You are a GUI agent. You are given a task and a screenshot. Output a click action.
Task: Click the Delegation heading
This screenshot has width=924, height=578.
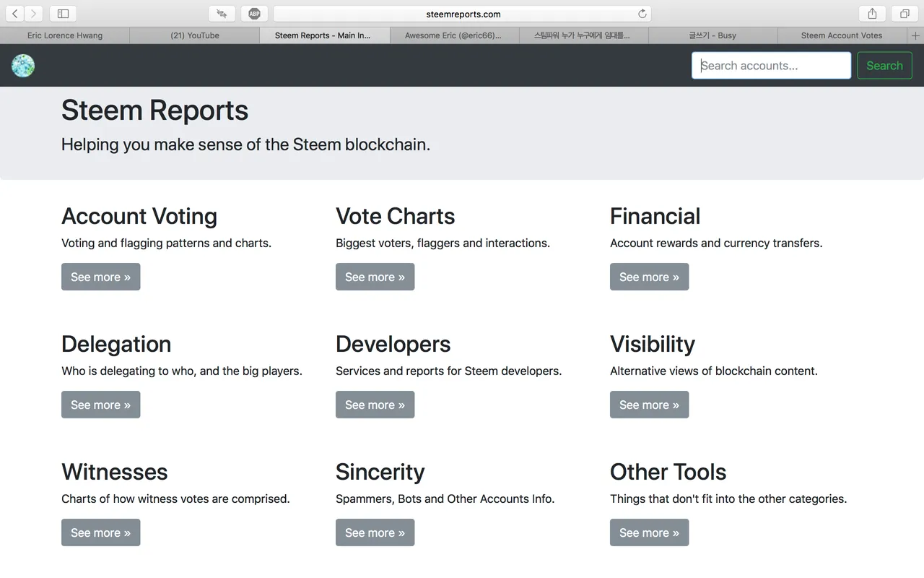tap(116, 344)
